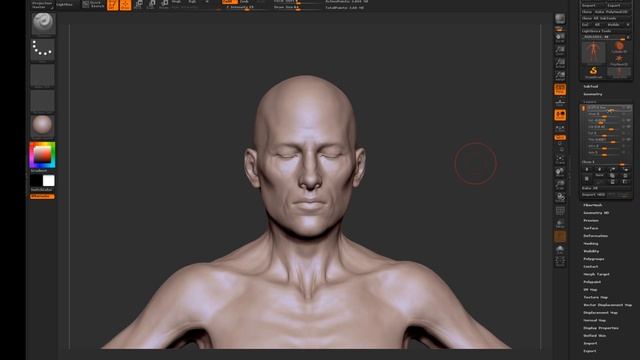This screenshot has width=640, height=360.
Task: Click Clone All SubTools button
Action: 606,18
